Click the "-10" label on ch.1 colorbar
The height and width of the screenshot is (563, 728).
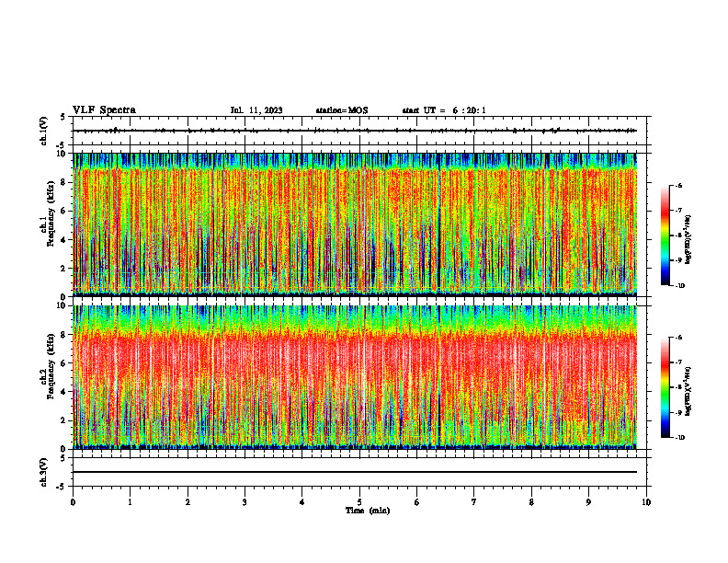point(679,286)
